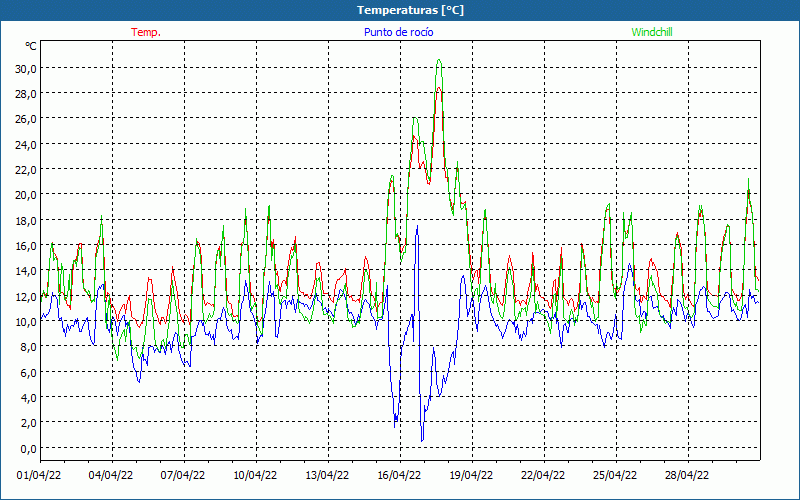This screenshot has height=500, width=800.
Task: Click the 22,0 y-axis value
Action: point(26,169)
